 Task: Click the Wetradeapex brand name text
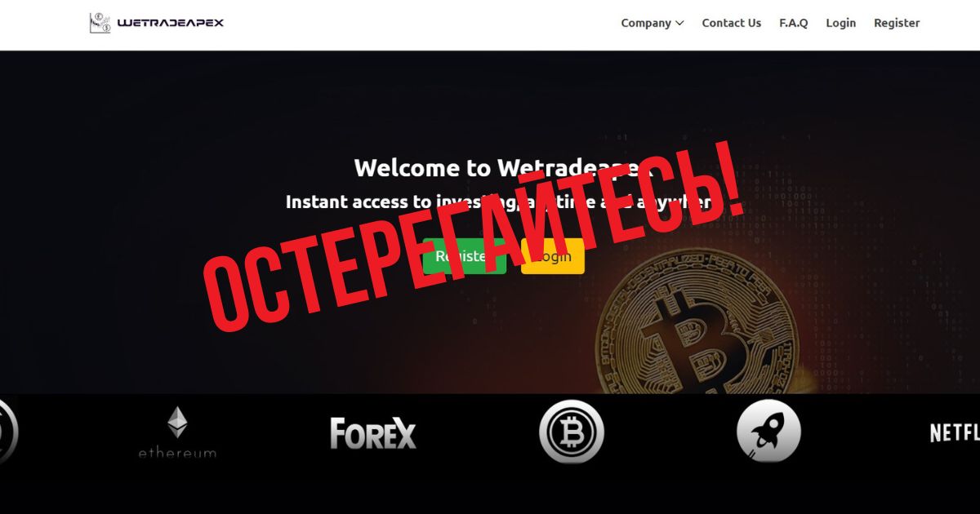(171, 23)
